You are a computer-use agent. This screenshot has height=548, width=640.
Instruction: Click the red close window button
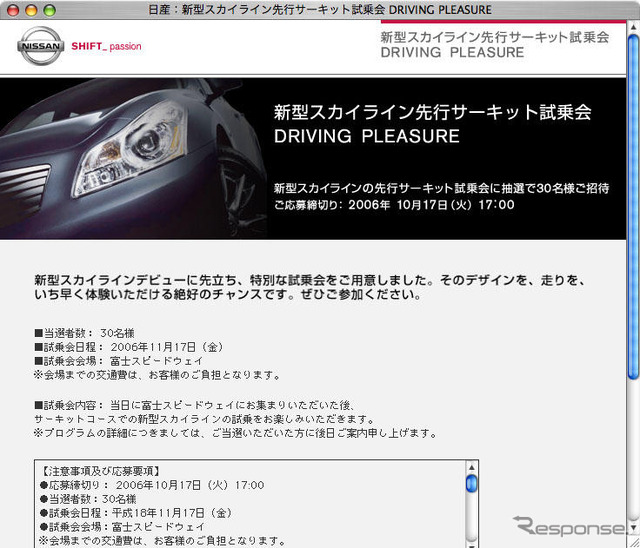click(x=13, y=10)
